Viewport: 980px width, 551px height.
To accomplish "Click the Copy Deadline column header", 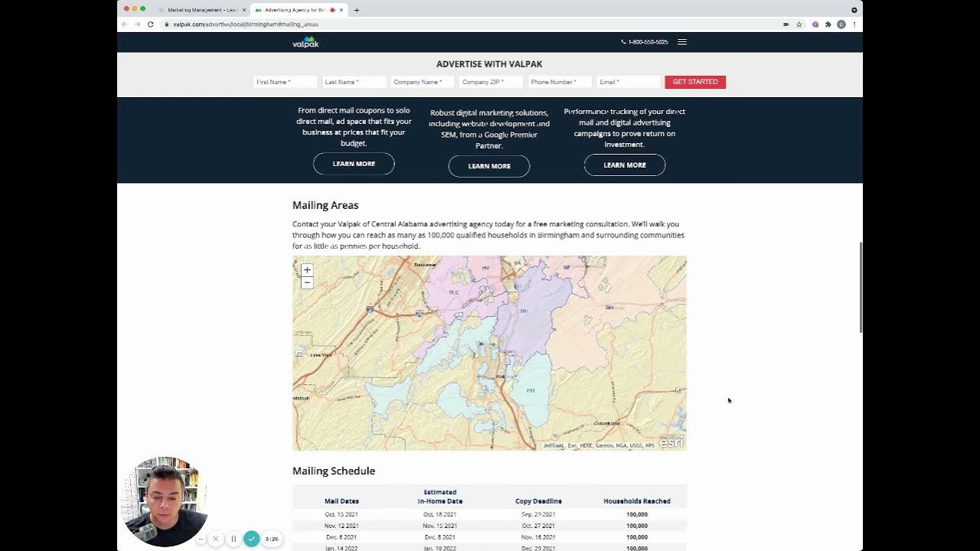I will [538, 501].
